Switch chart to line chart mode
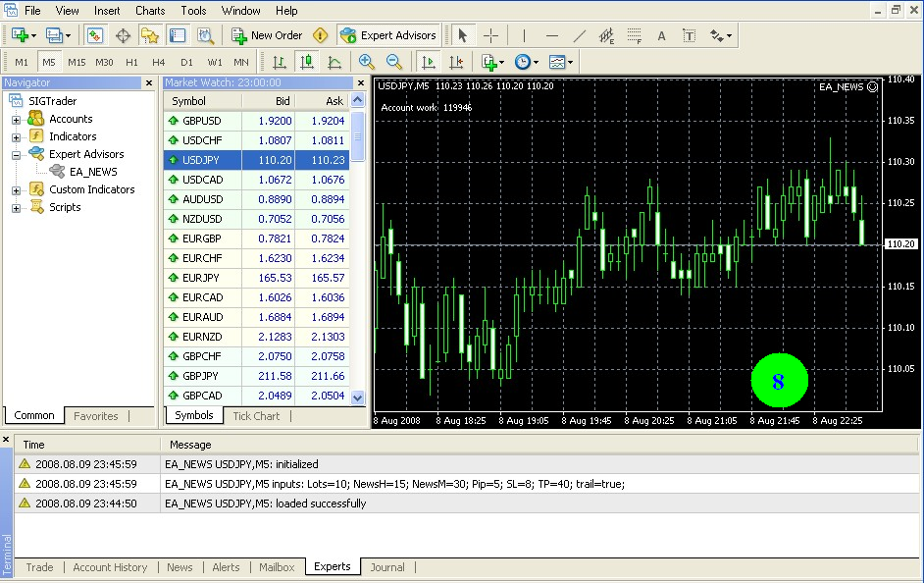 pos(334,62)
